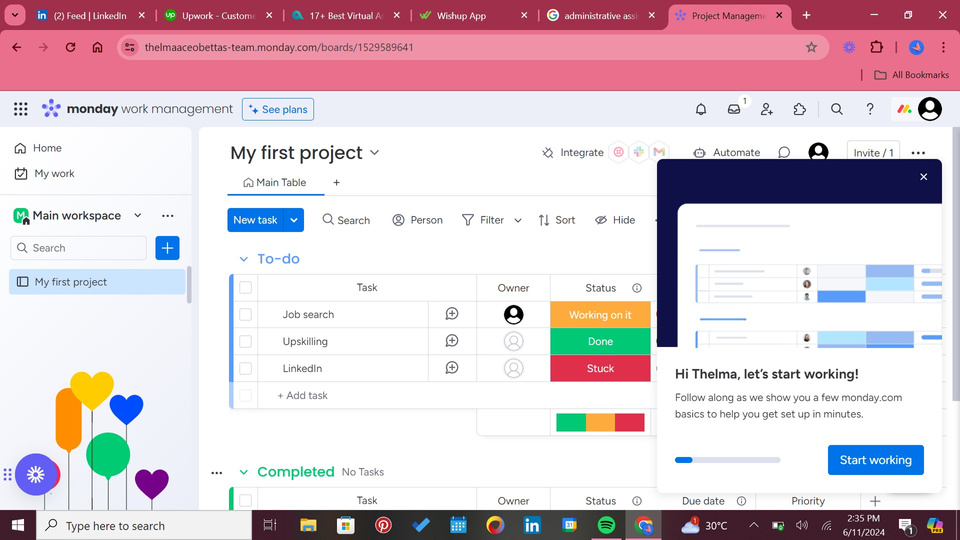Viewport: 960px width, 540px height.
Task: Click the See plans button
Action: [277, 109]
